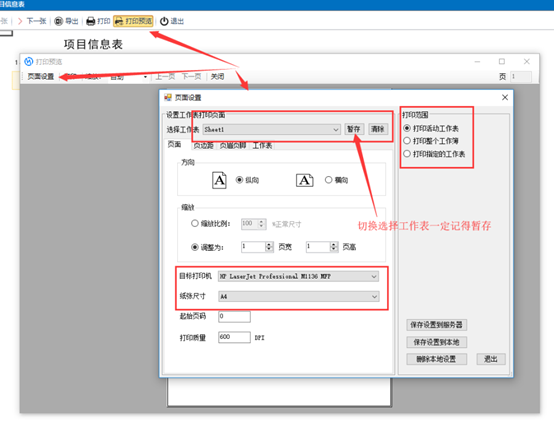Select 横向 landscape orientation radio
Viewport: 554px width, 422px height.
pos(328,180)
